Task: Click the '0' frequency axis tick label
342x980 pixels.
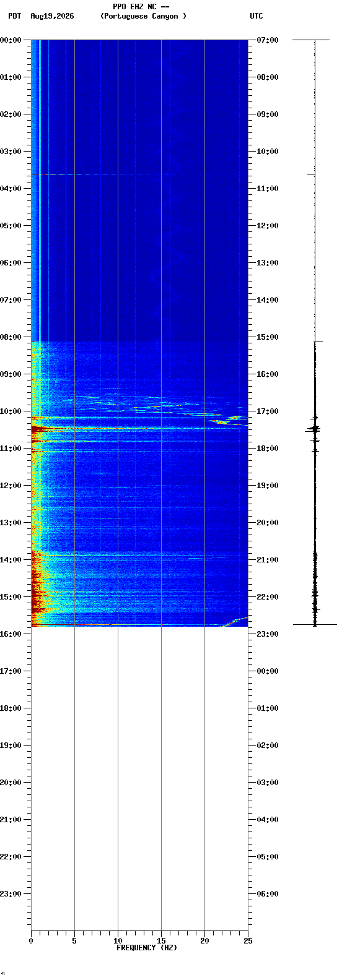Action: (31, 941)
